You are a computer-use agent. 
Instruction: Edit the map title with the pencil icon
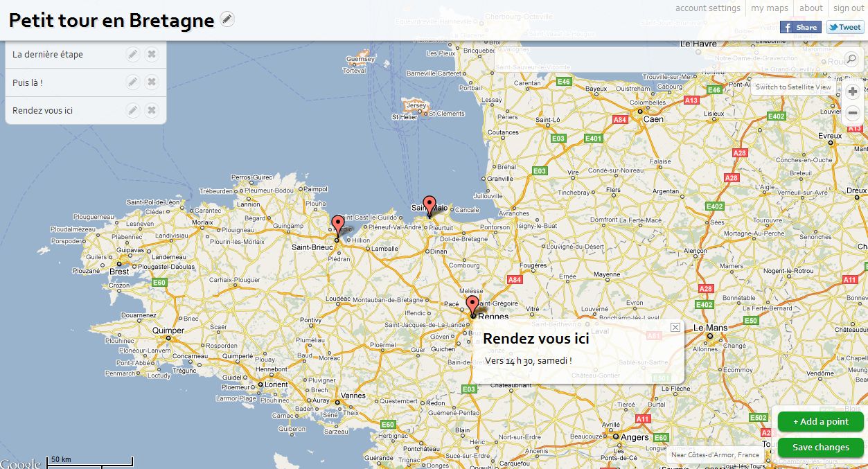coord(227,19)
